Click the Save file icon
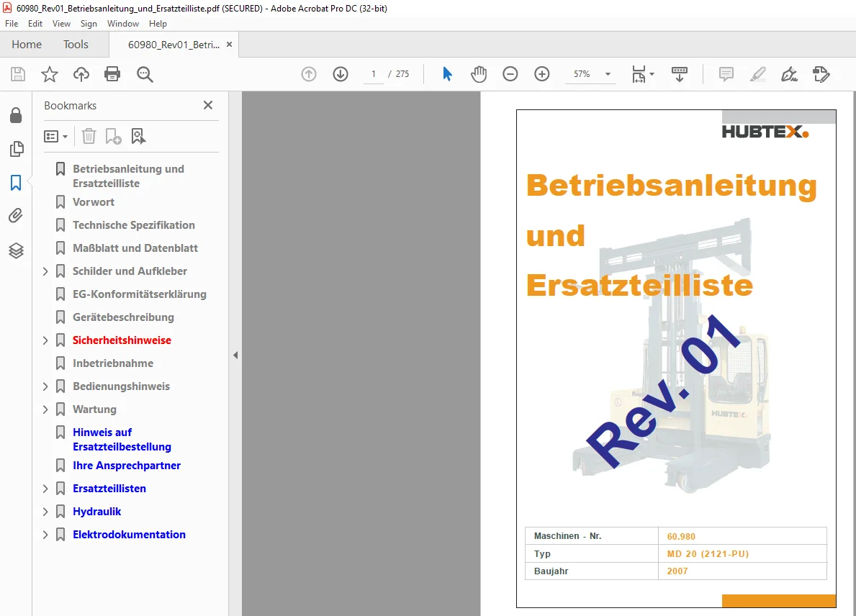 point(18,74)
